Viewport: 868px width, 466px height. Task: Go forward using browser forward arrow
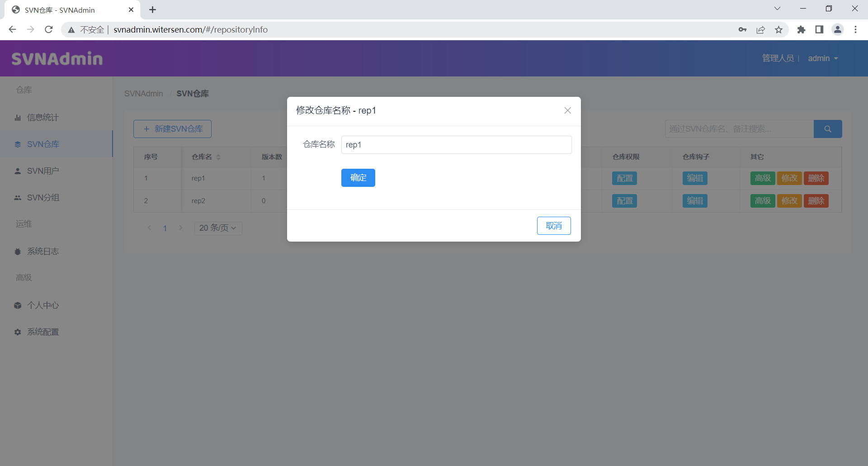(x=30, y=29)
